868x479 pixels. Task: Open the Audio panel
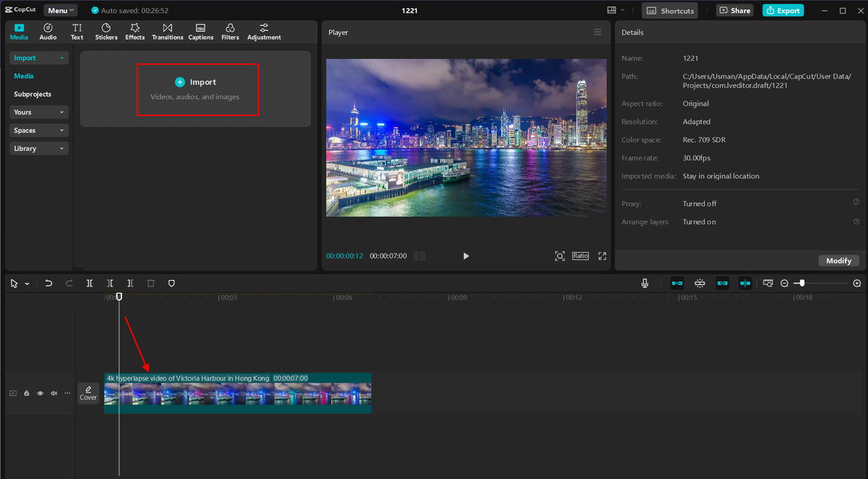pos(48,31)
